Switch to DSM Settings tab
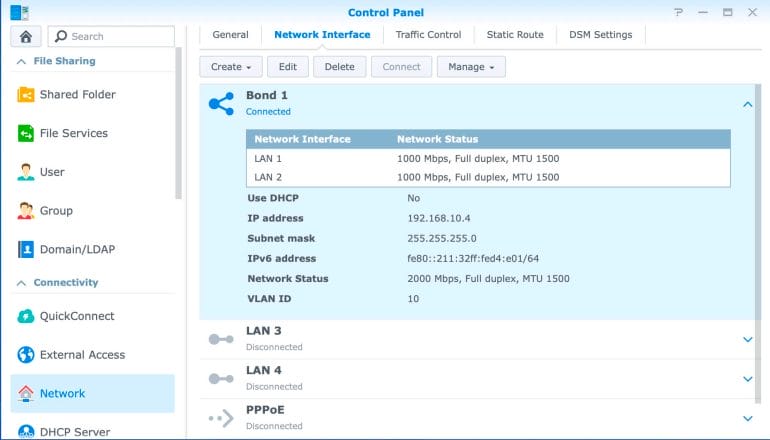Screen dimensions: 770x440 [x=601, y=35]
